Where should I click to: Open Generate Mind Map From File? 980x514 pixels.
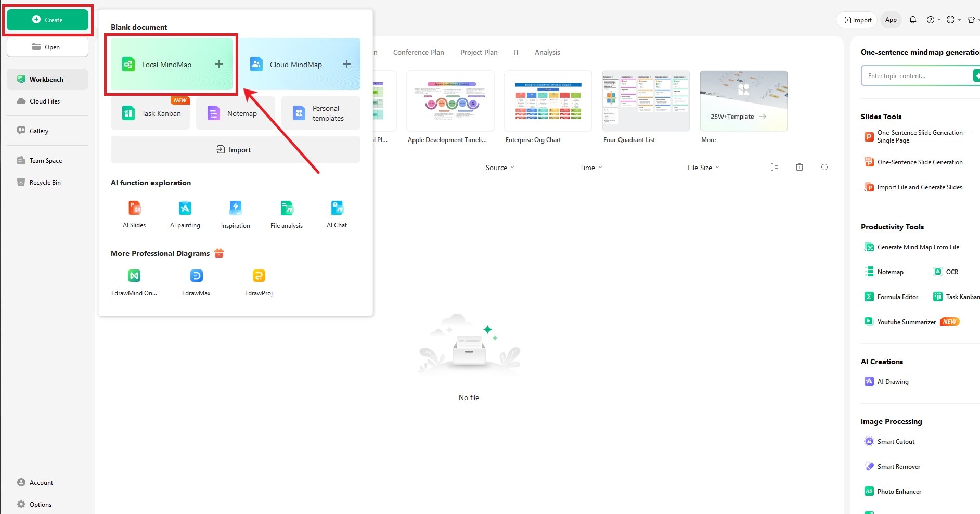(x=912, y=247)
